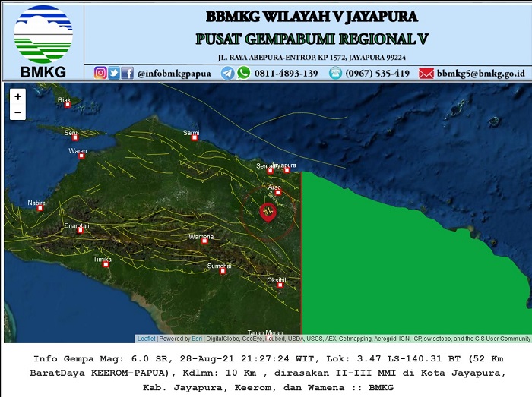Click the BBMKG WILAYAH V JAYAPURA title
Screen dimensions: 532x397
point(312,17)
